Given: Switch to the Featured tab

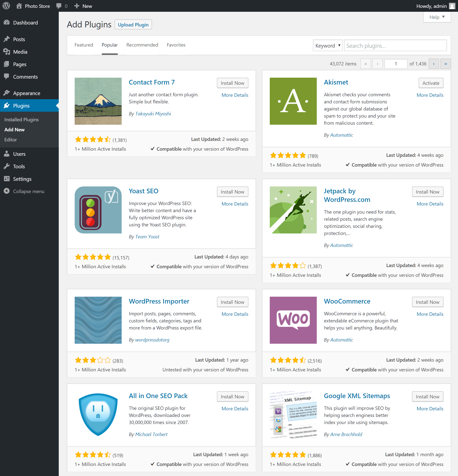Looking at the screenshot, I should 84,45.
